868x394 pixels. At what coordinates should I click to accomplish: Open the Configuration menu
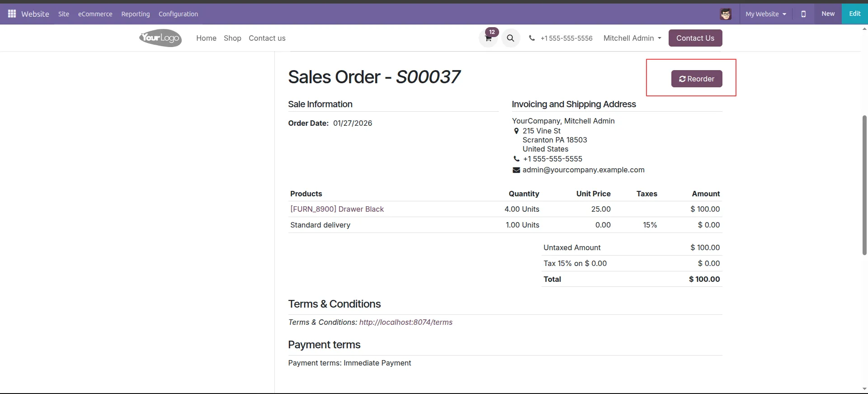(178, 14)
